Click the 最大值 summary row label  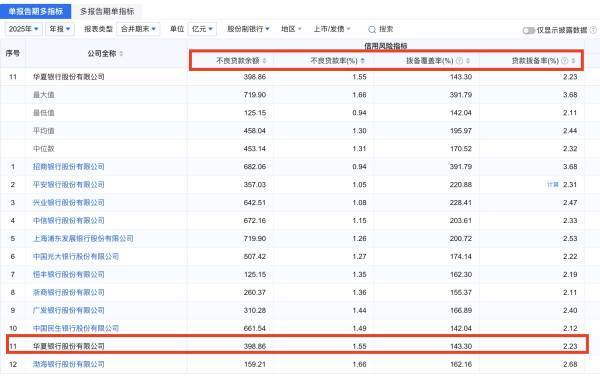tap(44, 95)
